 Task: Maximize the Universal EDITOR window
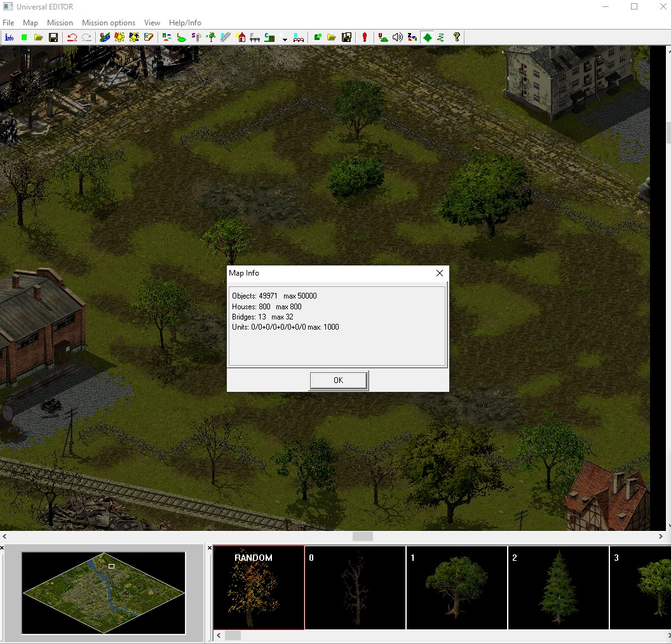click(634, 6)
